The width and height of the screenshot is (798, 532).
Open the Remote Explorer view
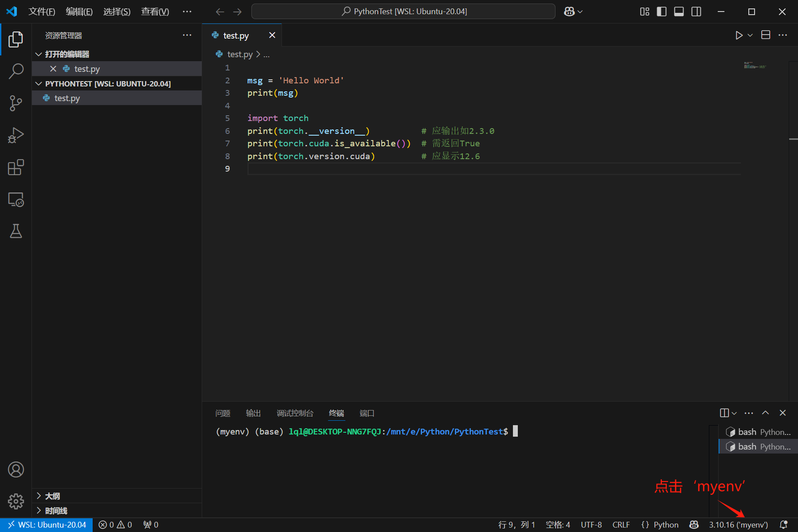click(x=16, y=199)
